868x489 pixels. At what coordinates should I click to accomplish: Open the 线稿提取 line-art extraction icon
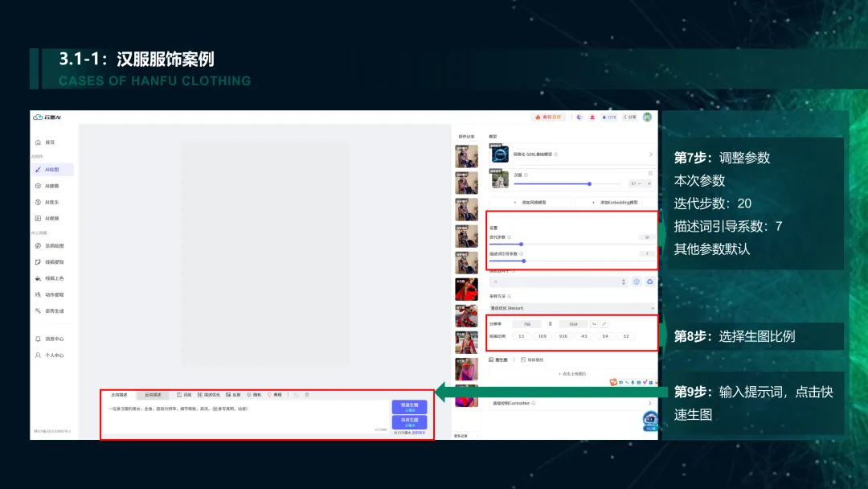pyautogui.click(x=39, y=262)
